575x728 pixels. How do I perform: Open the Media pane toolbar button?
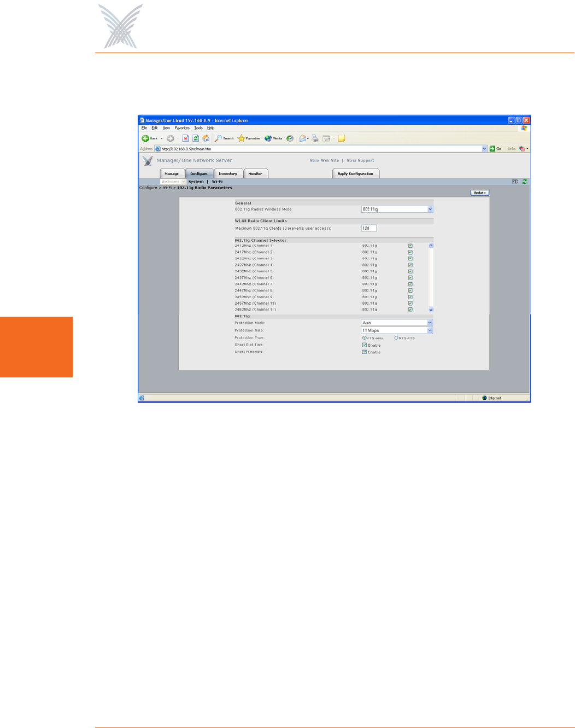point(273,138)
